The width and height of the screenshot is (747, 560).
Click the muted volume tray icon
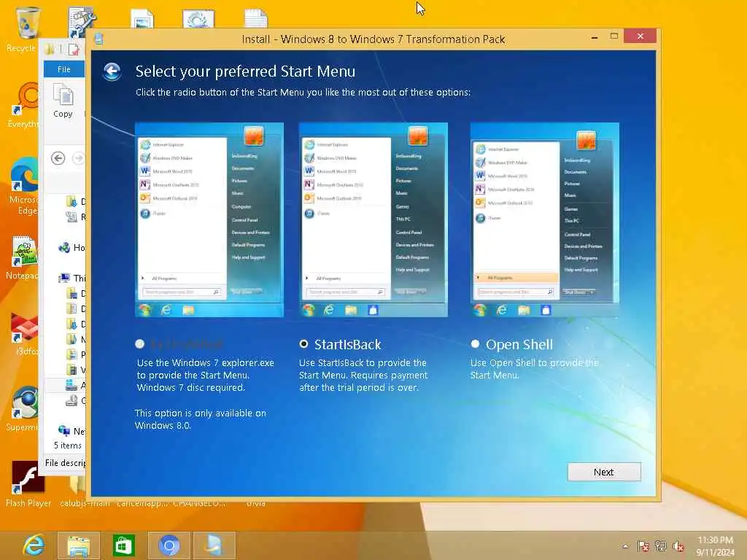[x=678, y=546]
